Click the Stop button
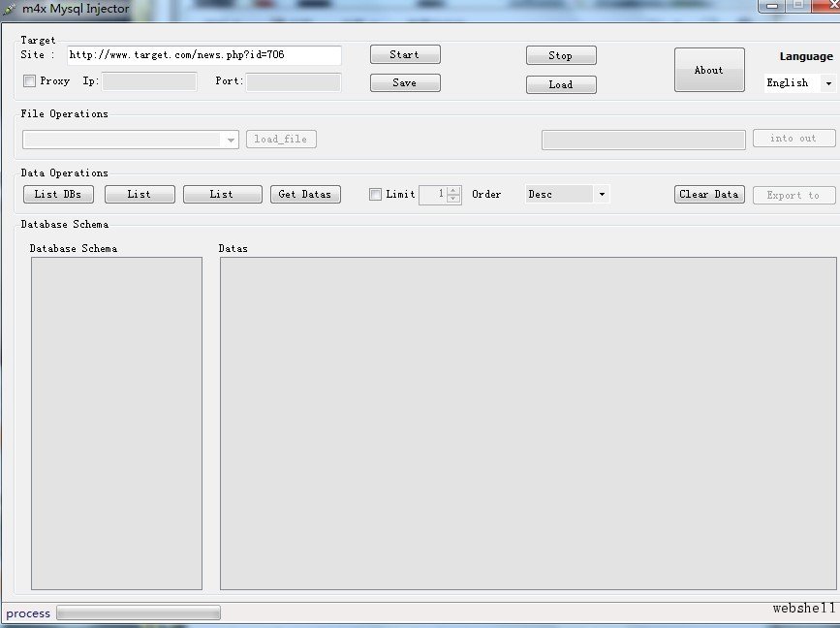Image resolution: width=840 pixels, height=628 pixels. (x=561, y=55)
